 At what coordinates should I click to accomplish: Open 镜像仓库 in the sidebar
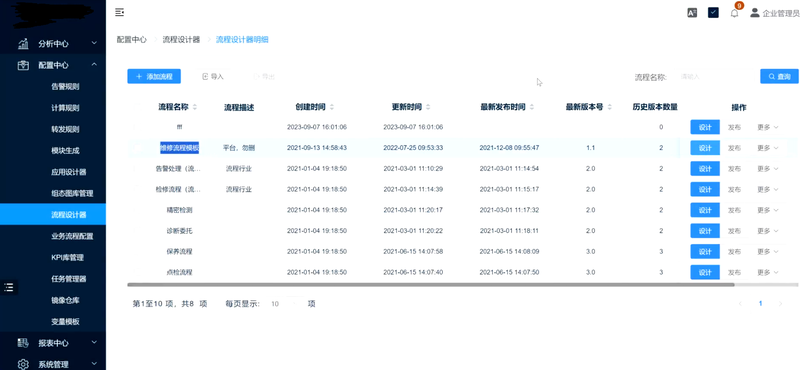pyautogui.click(x=65, y=301)
